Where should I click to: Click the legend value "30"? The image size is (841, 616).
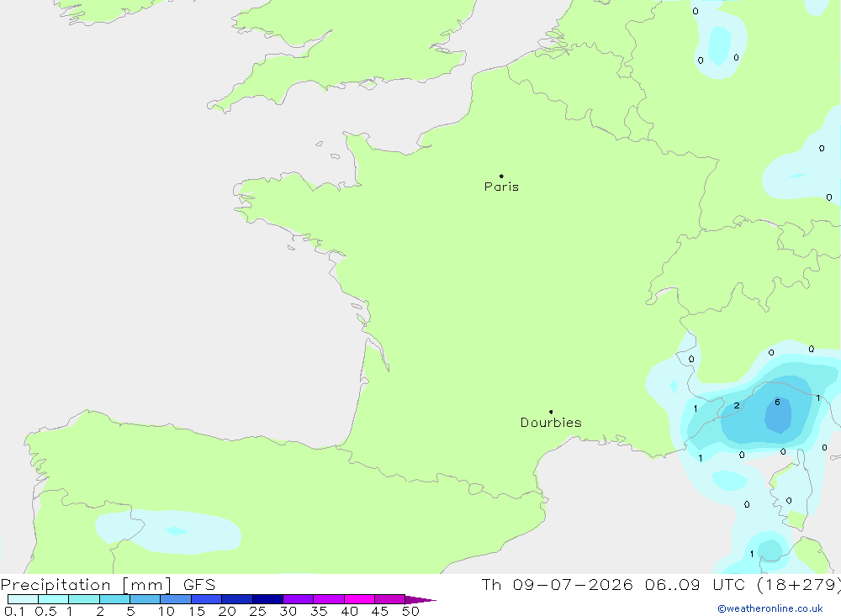pos(288,611)
